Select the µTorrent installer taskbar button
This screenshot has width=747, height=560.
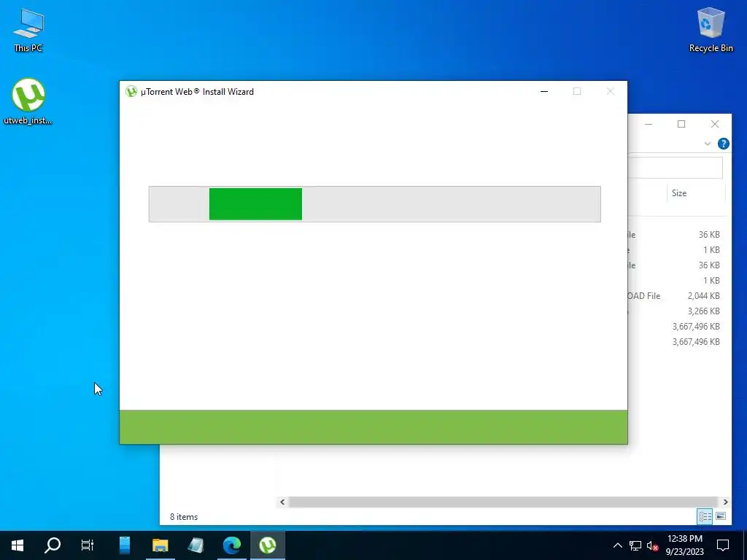[x=268, y=545]
